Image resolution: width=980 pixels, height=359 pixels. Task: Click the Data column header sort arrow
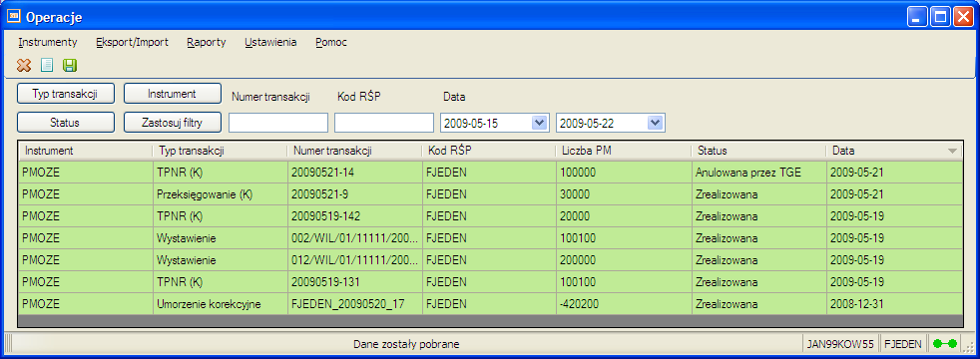click(x=952, y=152)
